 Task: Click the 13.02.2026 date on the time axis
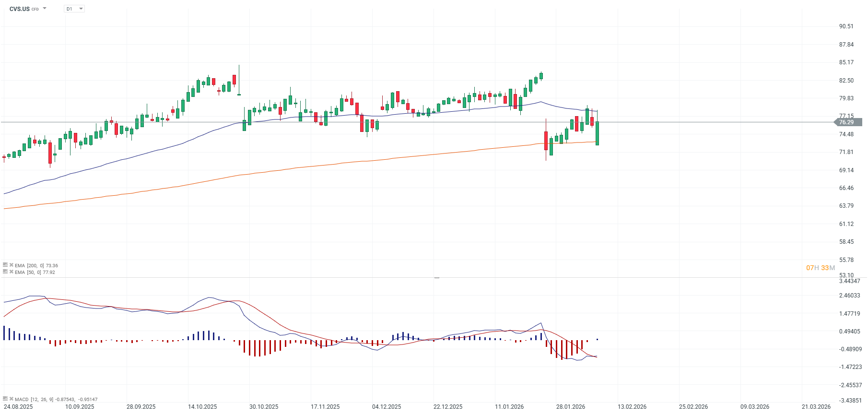(632, 407)
